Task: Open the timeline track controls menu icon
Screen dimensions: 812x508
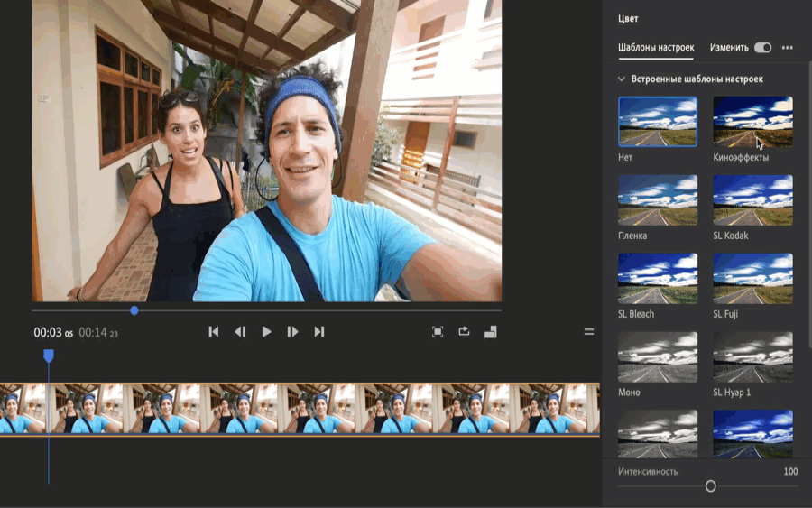Action: point(589,332)
